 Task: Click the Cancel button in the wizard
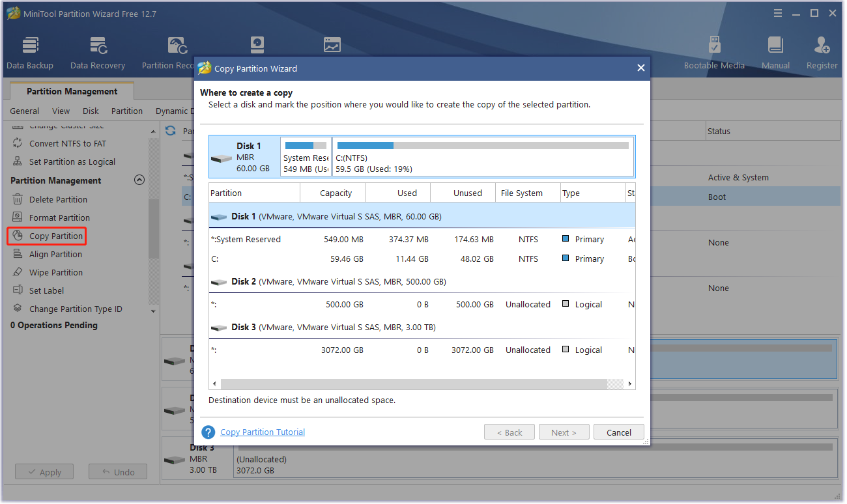click(x=619, y=432)
